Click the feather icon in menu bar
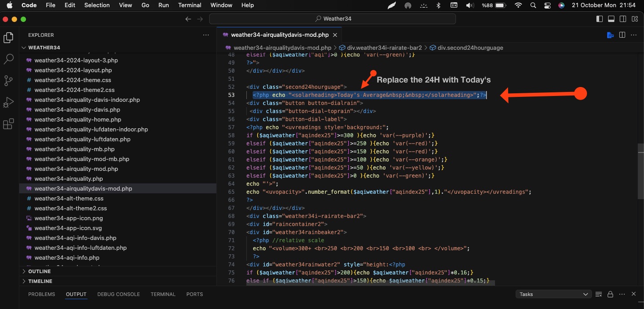The height and width of the screenshot is (309, 644). (x=392, y=5)
